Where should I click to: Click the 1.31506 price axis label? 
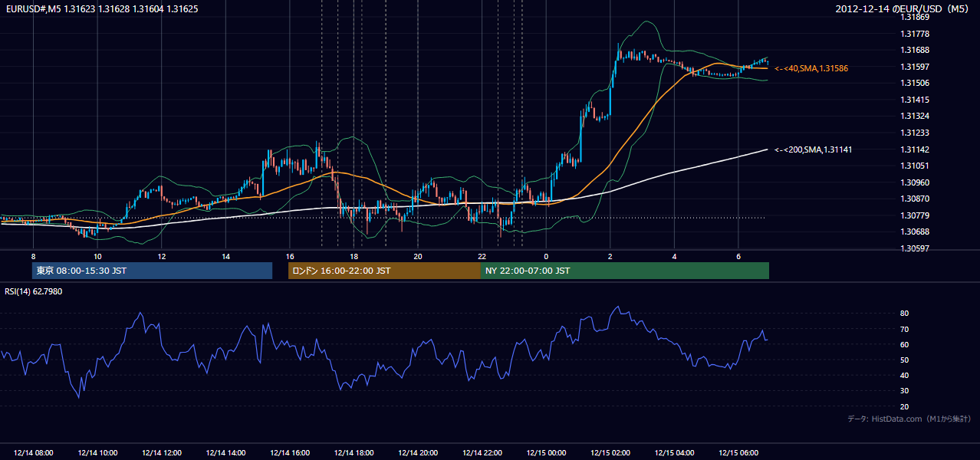pyautogui.click(x=915, y=83)
